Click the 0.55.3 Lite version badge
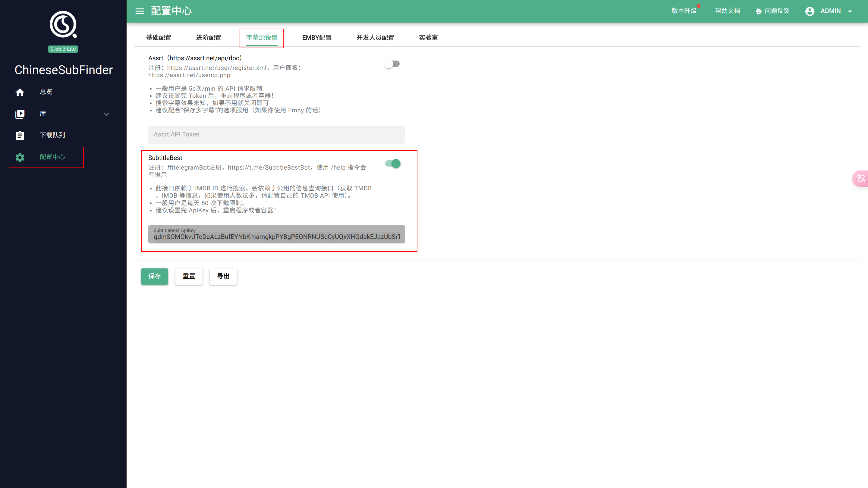 [x=63, y=49]
